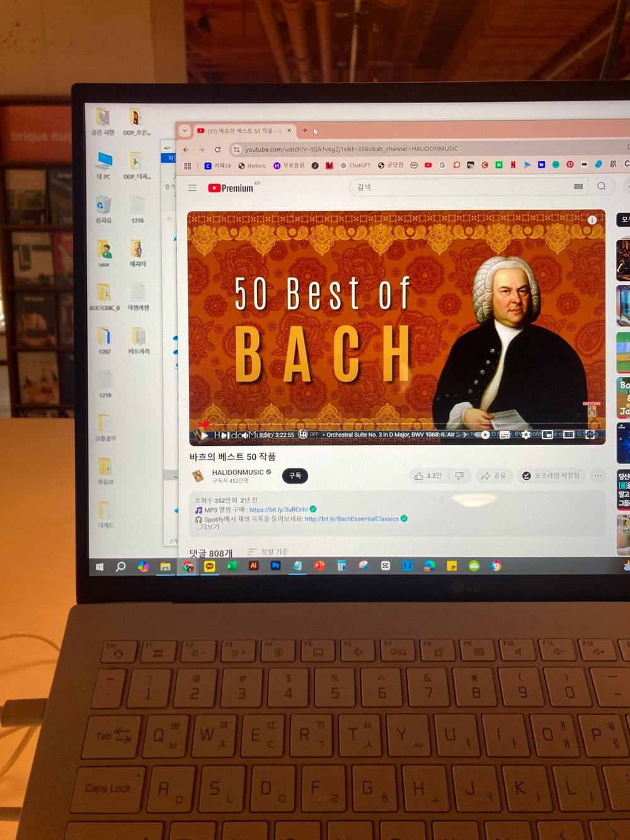Open on-screen keyboard icon in search box

pos(578,186)
